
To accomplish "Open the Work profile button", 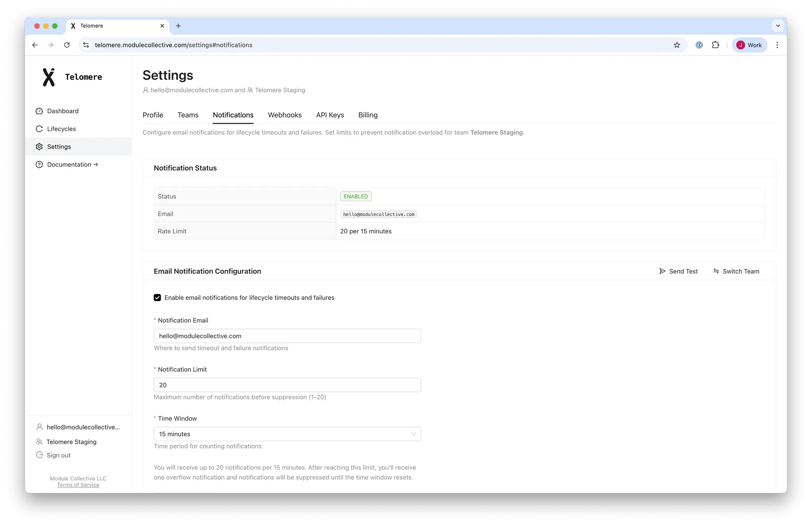I will pos(749,45).
